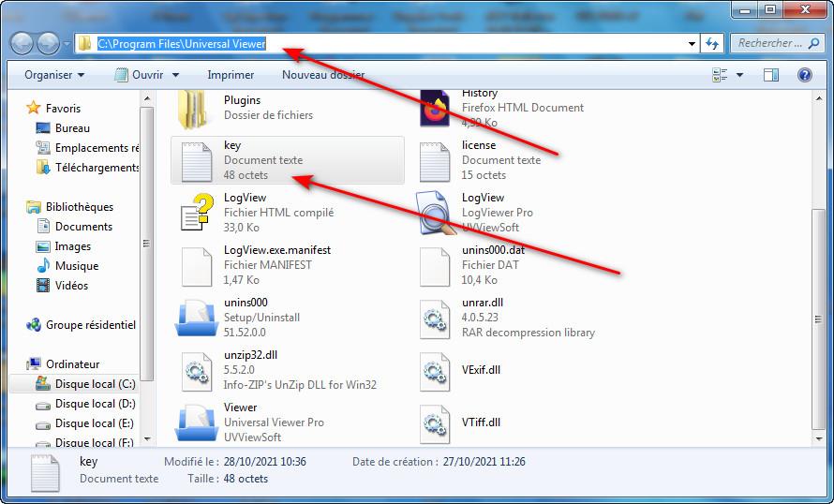Open the Documents library
The width and height of the screenshot is (834, 504).
74,227
